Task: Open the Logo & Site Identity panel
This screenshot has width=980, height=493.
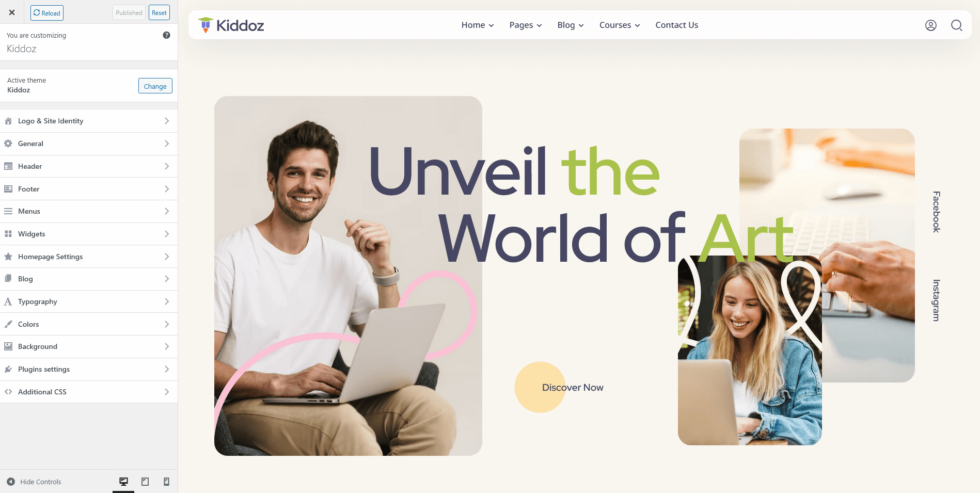Action: point(89,121)
